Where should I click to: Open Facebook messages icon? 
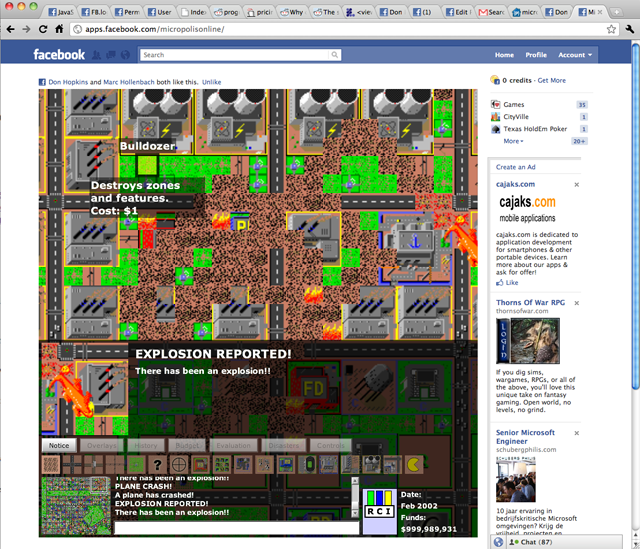pyautogui.click(x=111, y=55)
